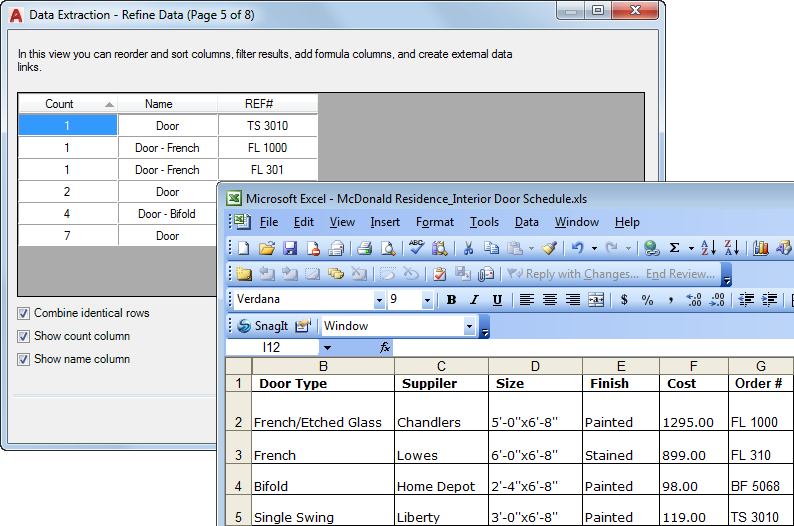Apply Bold formatting button
Image resolution: width=794 pixels, height=526 pixels.
point(451,300)
